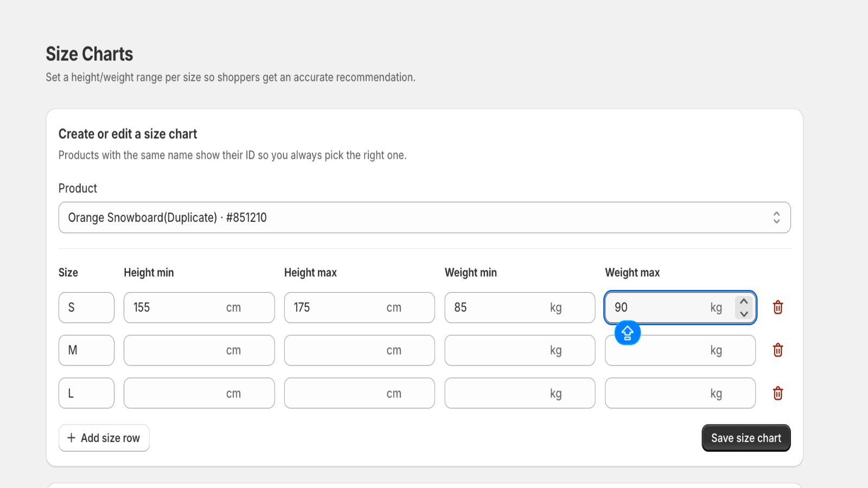Focus M row weight min field
Screen dimensions: 868x488
click(x=520, y=350)
